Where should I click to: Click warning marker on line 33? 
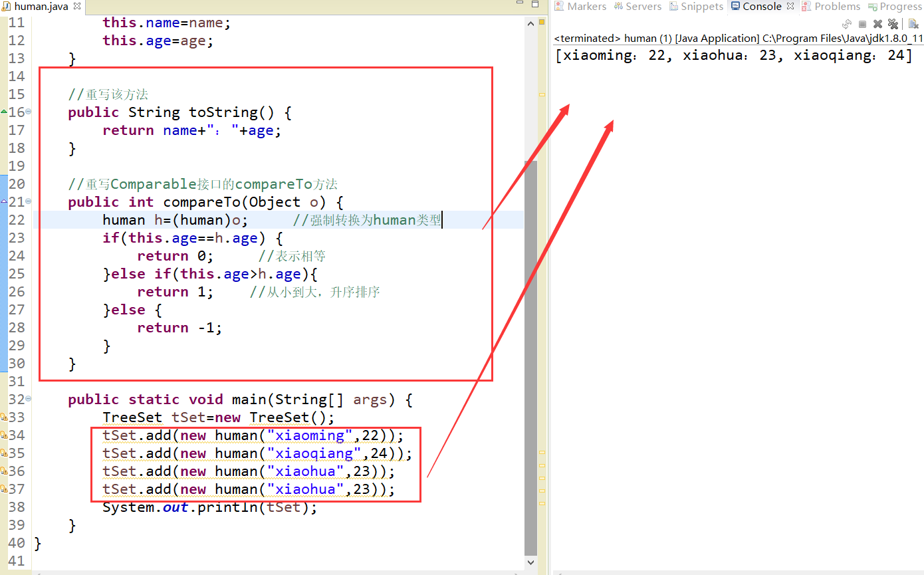(4, 417)
